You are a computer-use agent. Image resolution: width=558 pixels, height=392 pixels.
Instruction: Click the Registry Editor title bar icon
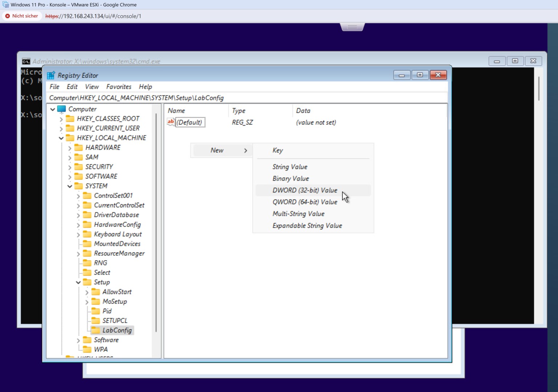click(x=51, y=75)
